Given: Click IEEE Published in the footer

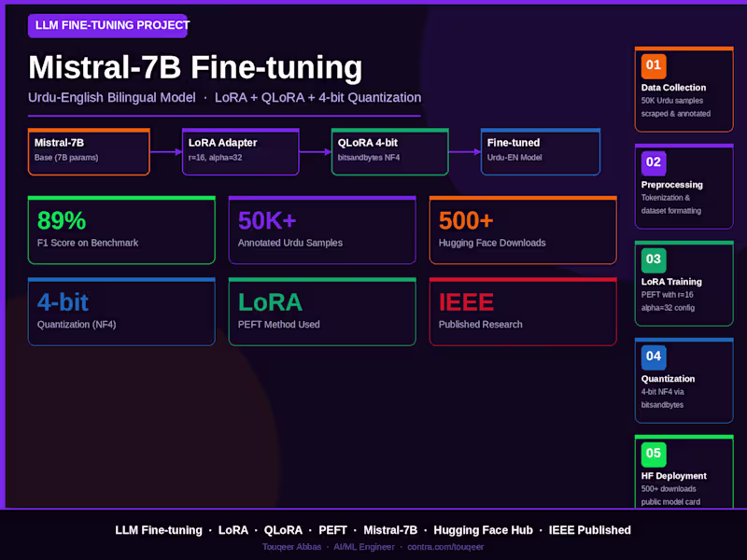Looking at the screenshot, I should tap(590, 530).
